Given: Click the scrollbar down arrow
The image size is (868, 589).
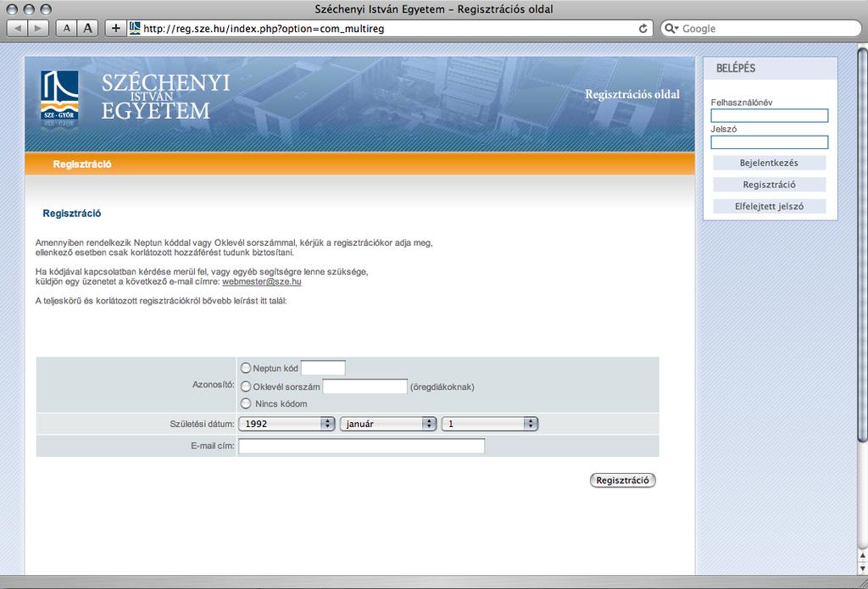Looking at the screenshot, I should [862, 569].
